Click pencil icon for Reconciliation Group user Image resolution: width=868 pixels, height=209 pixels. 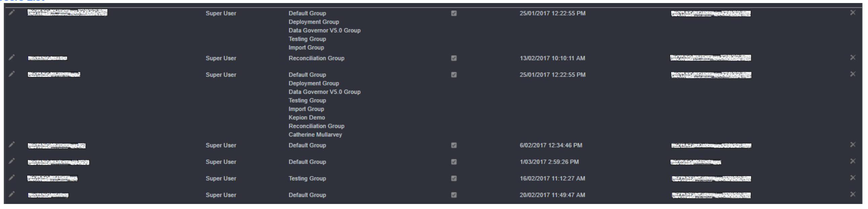click(x=12, y=58)
